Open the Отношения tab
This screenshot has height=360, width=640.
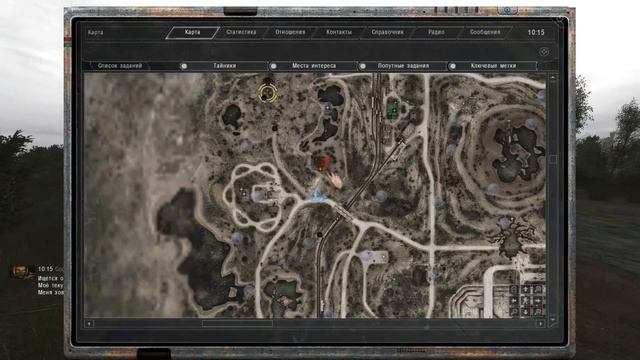click(x=290, y=32)
